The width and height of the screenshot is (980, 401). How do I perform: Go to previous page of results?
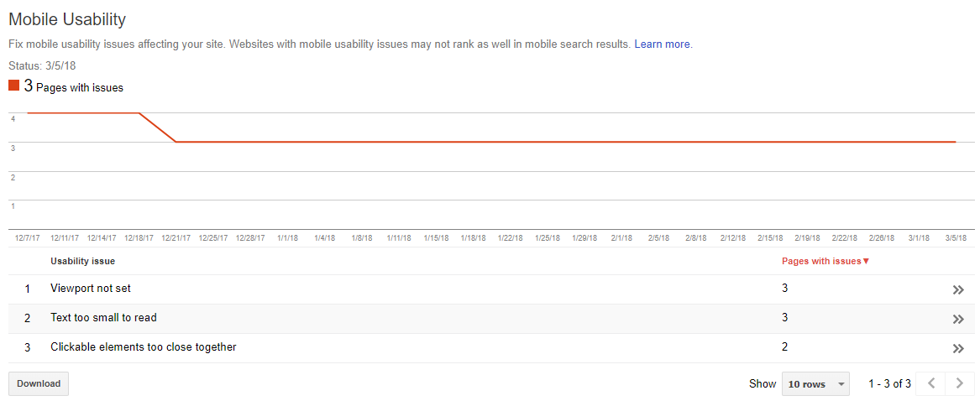pos(930,383)
